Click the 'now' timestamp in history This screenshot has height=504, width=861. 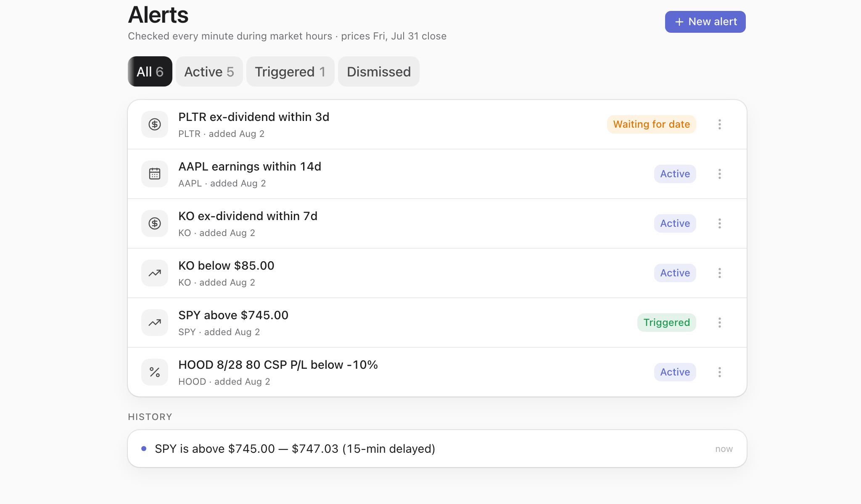[724, 449]
